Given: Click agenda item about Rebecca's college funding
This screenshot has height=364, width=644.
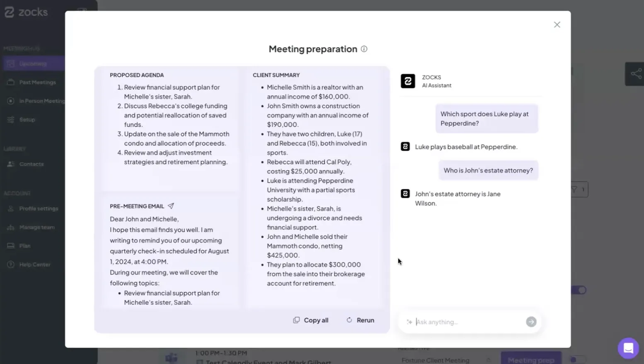Looking at the screenshot, I should (x=176, y=115).
